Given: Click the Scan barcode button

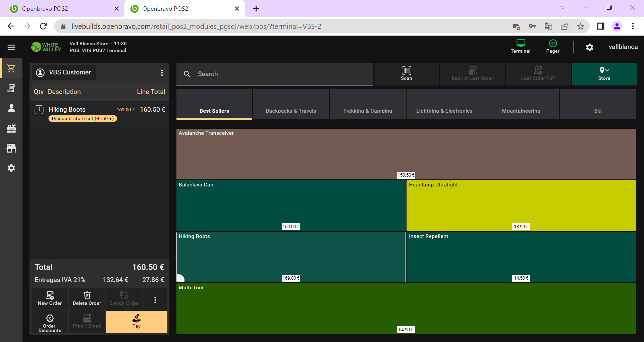Looking at the screenshot, I should pyautogui.click(x=406, y=74).
